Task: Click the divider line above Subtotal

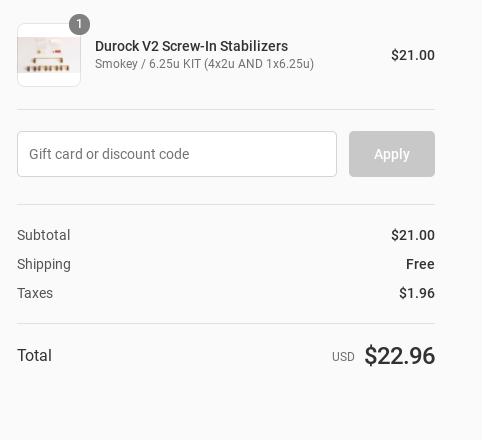Action: click(226, 205)
